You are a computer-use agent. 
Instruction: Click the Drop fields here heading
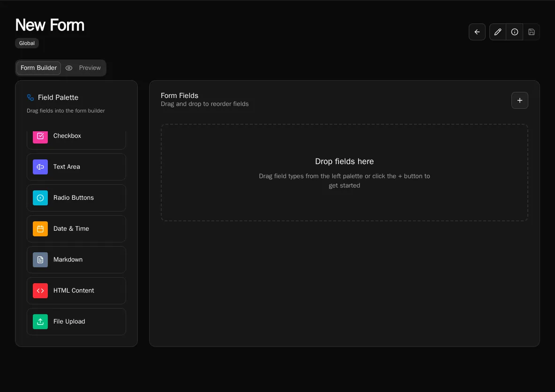(x=344, y=161)
